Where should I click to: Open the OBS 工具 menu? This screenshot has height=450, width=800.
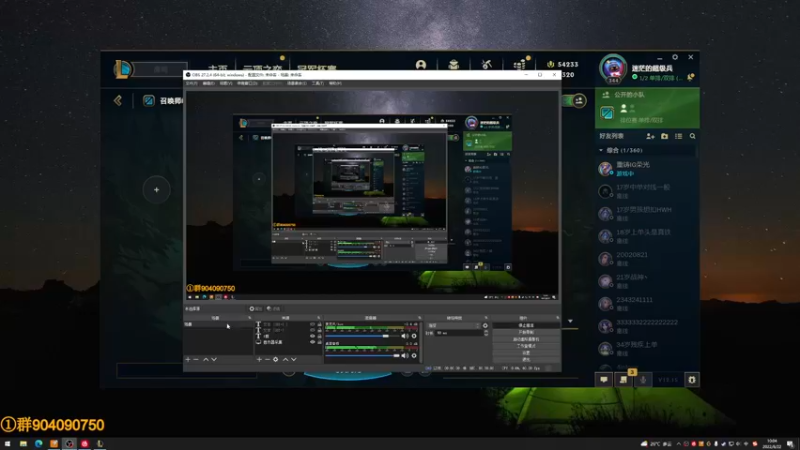click(x=318, y=83)
